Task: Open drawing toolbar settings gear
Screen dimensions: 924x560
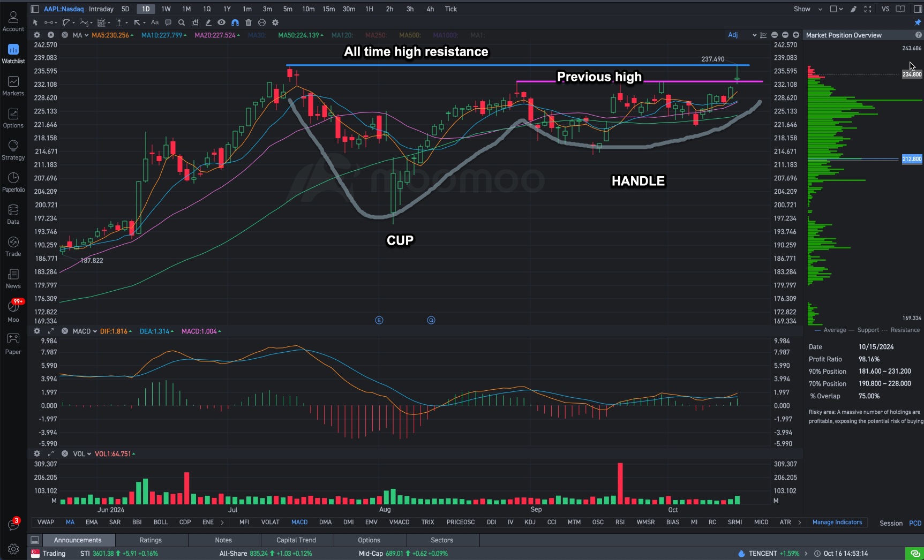Action: [275, 22]
